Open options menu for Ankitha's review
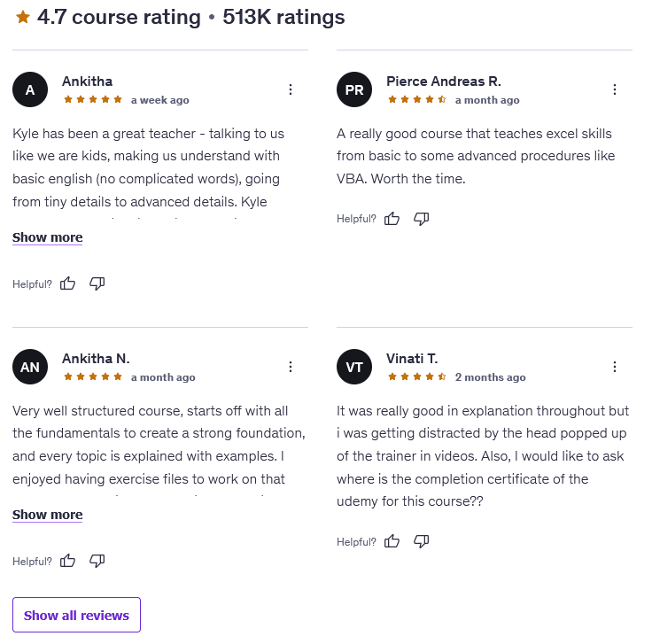This screenshot has height=644, width=652. (x=291, y=89)
